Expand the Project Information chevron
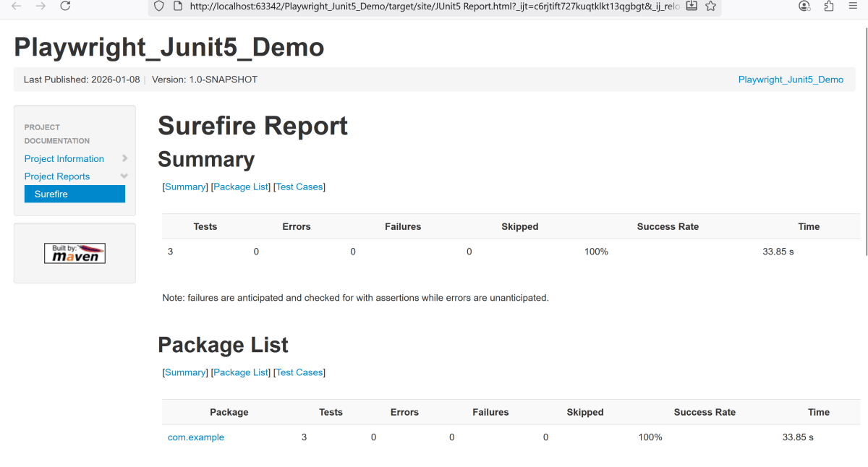The height and width of the screenshot is (467, 868). 125,158
